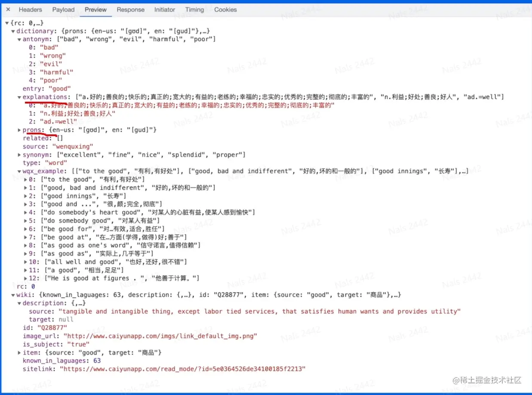Image resolution: width=532 pixels, height=395 pixels.
Task: Expand item 2 "good innings"
Action: point(25,196)
